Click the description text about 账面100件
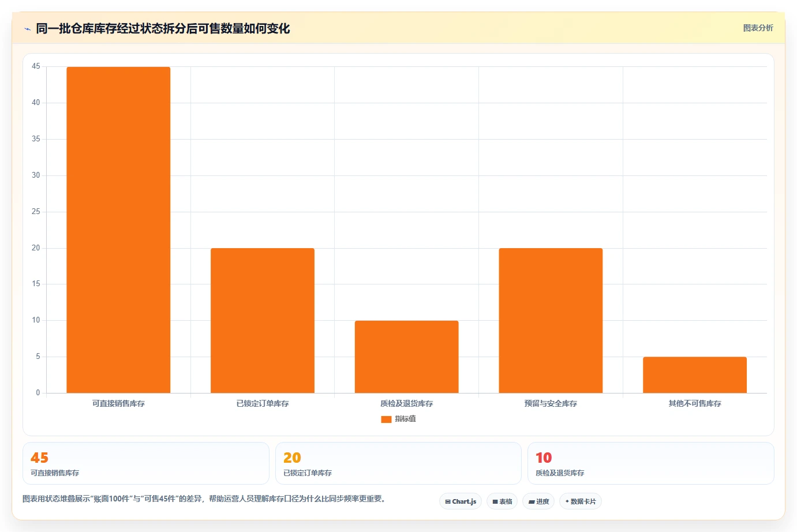Image resolution: width=797 pixels, height=532 pixels. pyautogui.click(x=204, y=499)
